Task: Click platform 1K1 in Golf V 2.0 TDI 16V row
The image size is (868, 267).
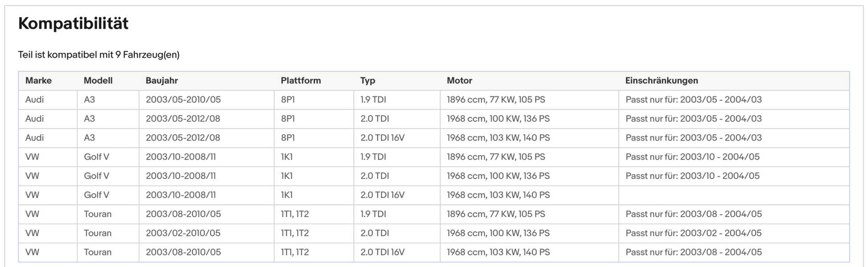Action: tap(286, 195)
